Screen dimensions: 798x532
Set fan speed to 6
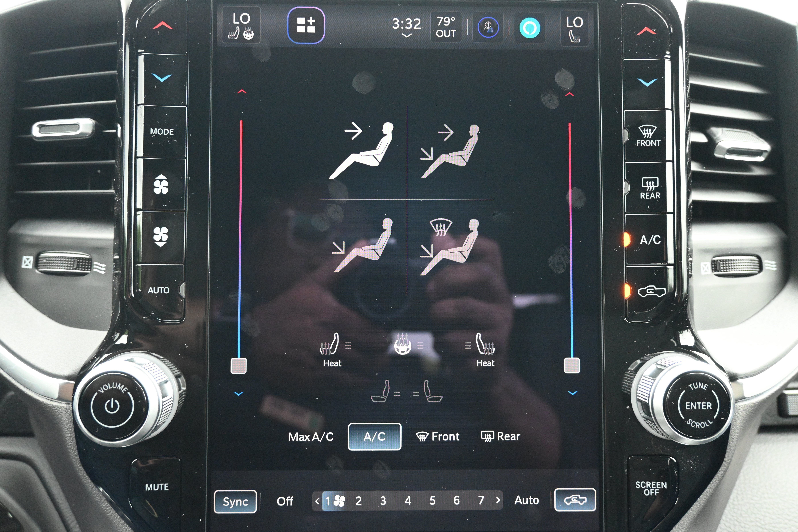456,500
